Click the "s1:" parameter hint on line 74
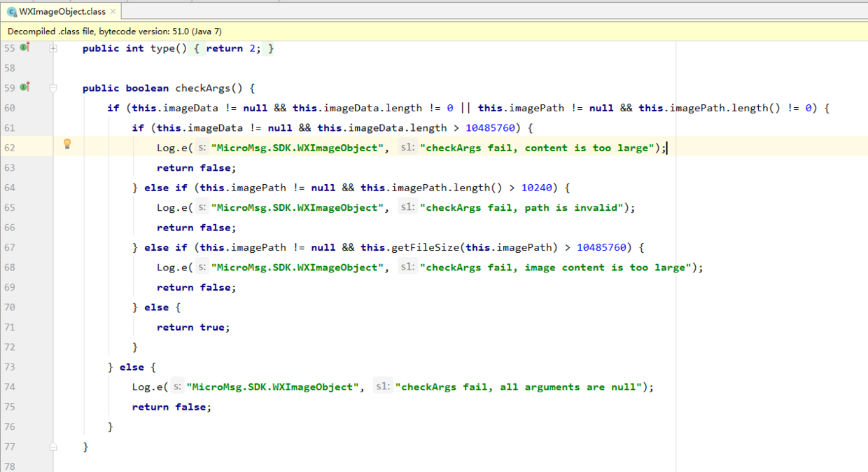The height and width of the screenshot is (472, 868). [x=383, y=387]
